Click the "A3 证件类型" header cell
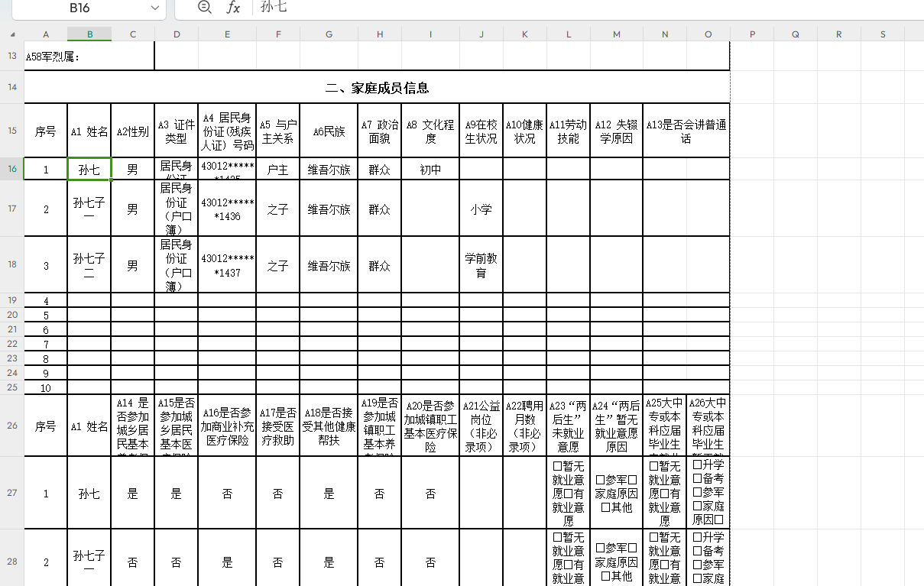Screen dimensions: 924x586 point(177,131)
